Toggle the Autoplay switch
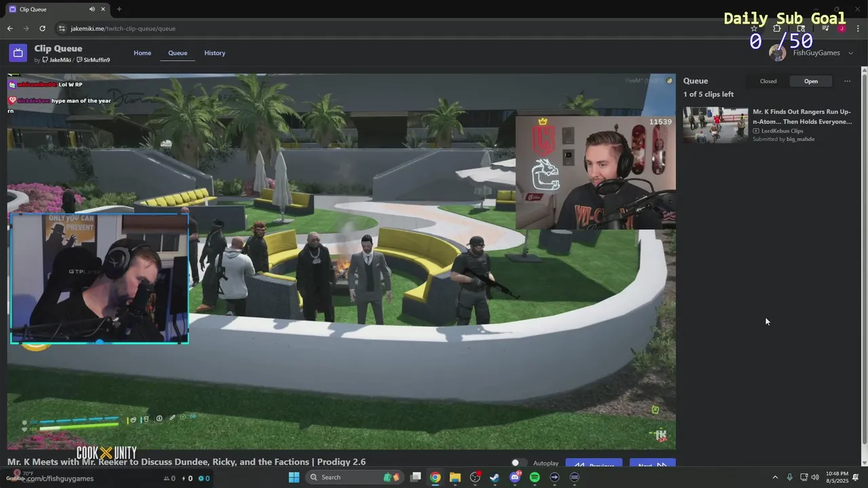This screenshot has height=488, width=868. (x=519, y=463)
